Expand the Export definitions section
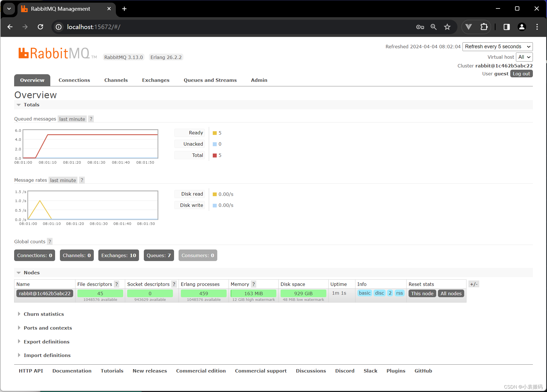The height and width of the screenshot is (392, 547). [x=47, y=341]
